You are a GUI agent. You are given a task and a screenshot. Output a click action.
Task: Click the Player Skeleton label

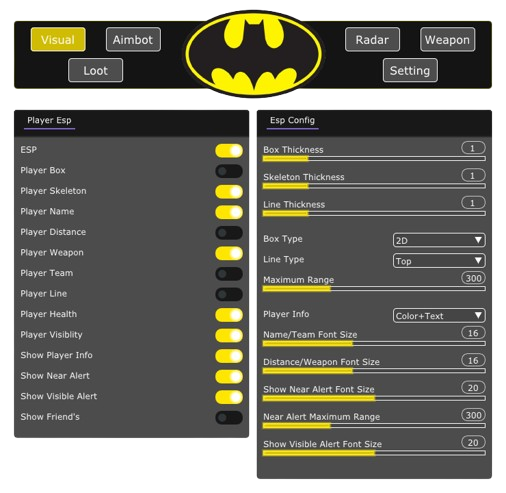point(53,191)
